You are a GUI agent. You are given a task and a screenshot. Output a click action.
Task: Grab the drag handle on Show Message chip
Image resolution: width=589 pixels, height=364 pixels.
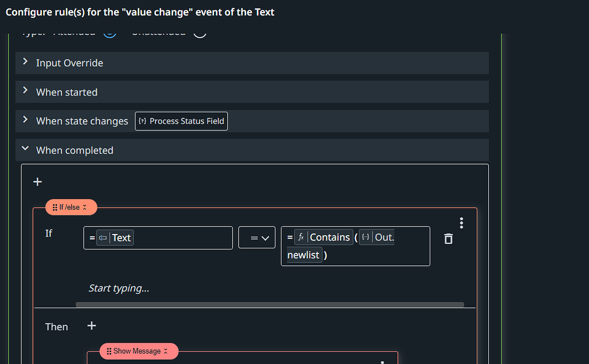pyautogui.click(x=109, y=351)
